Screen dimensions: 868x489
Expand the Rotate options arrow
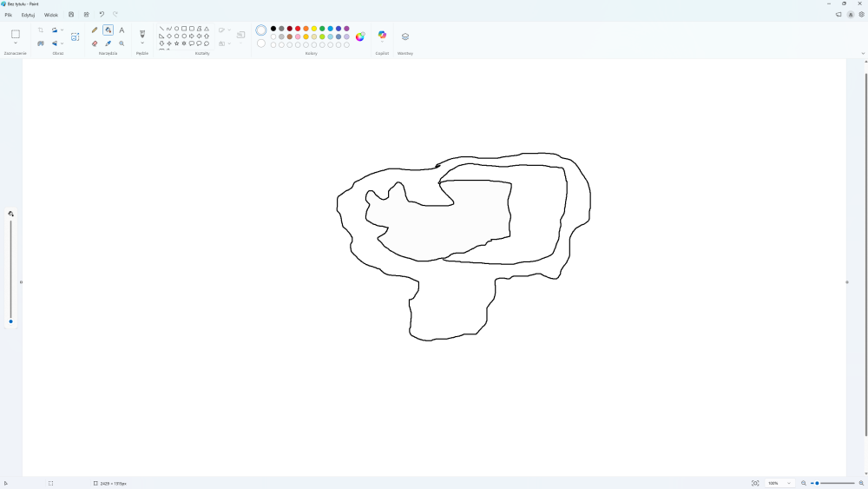(x=62, y=30)
